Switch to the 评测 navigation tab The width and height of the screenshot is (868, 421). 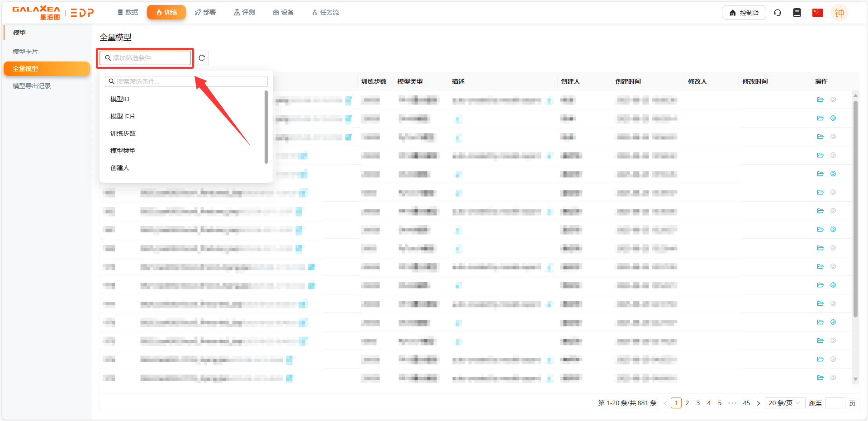pos(244,12)
